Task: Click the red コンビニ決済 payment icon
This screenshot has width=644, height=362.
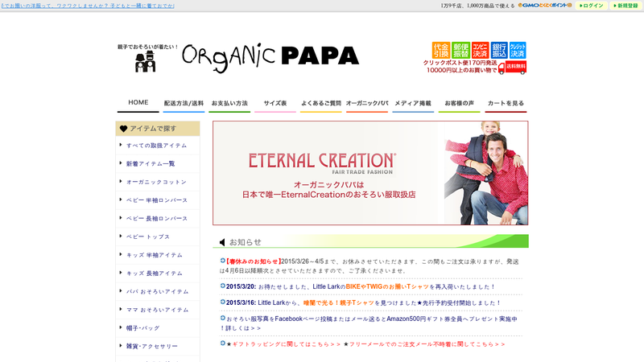Action: 480,50
